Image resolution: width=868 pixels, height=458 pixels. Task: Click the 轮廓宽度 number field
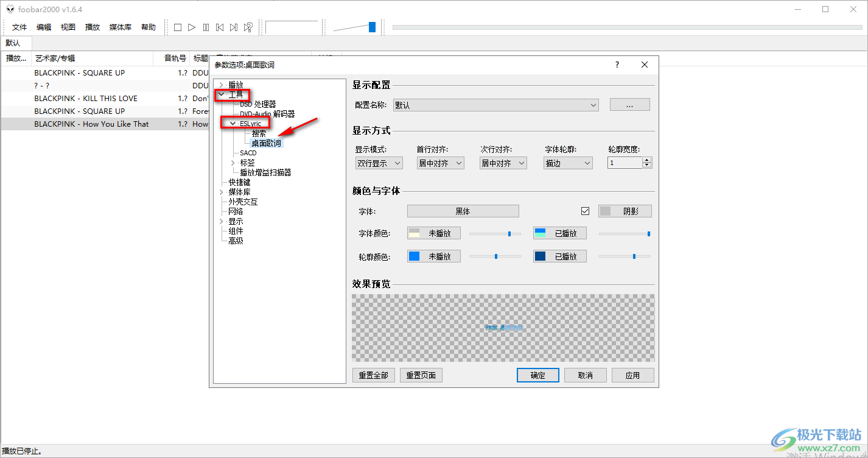point(625,163)
